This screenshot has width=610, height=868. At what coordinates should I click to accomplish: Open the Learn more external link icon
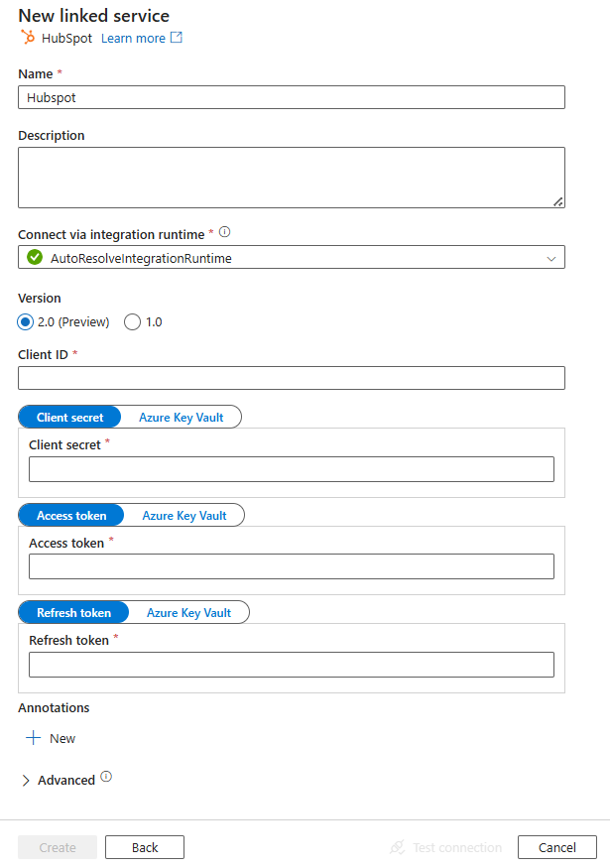[176, 37]
